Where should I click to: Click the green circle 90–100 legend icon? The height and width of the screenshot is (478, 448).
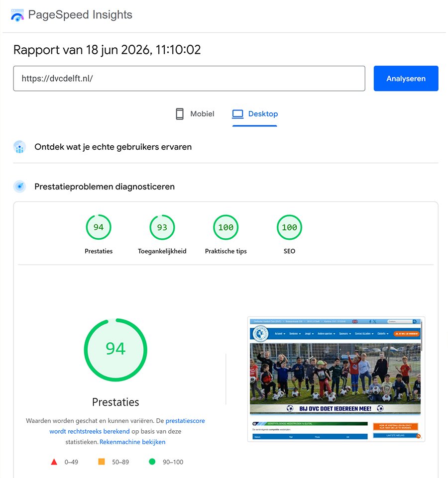point(152,462)
